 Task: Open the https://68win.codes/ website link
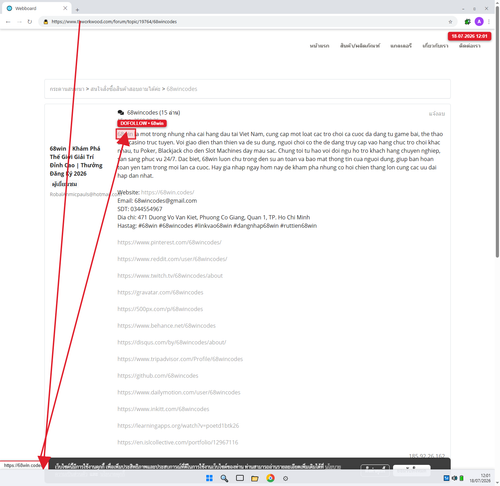(x=167, y=192)
